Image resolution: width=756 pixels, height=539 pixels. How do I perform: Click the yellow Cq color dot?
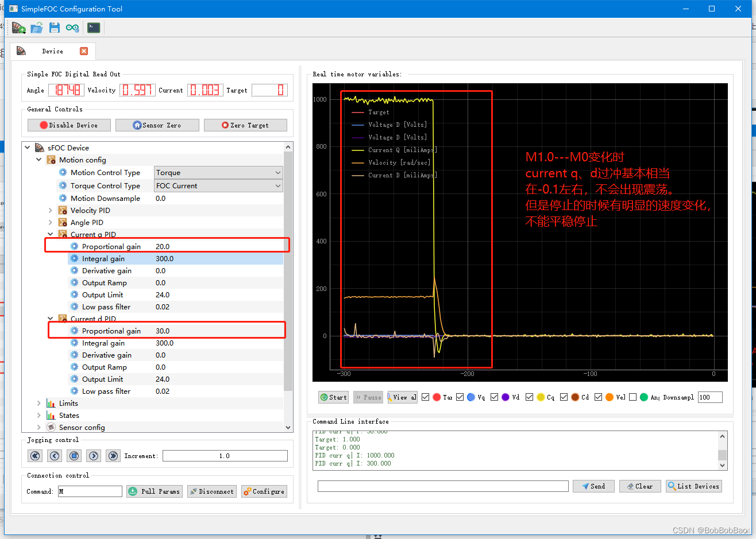(x=541, y=397)
